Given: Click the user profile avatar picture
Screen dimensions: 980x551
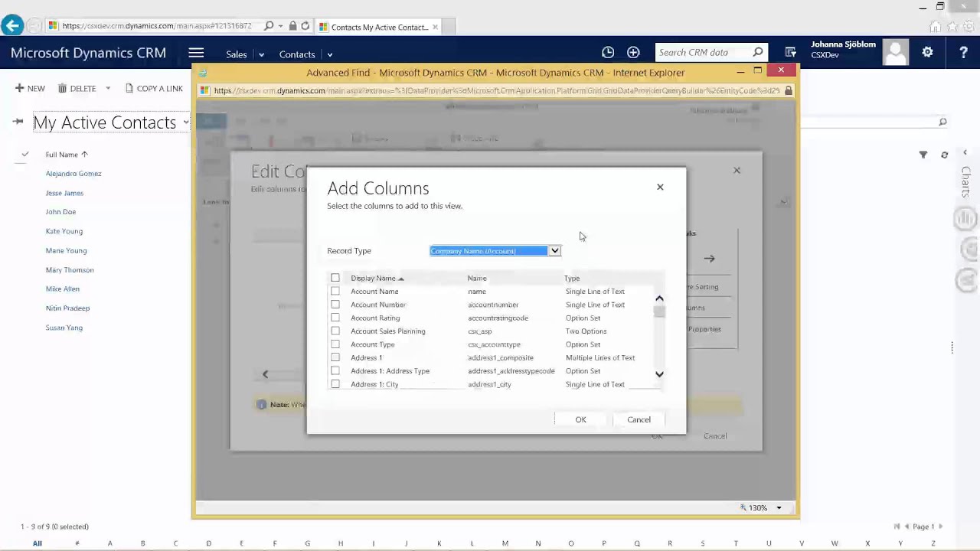Looking at the screenshot, I should tap(895, 53).
